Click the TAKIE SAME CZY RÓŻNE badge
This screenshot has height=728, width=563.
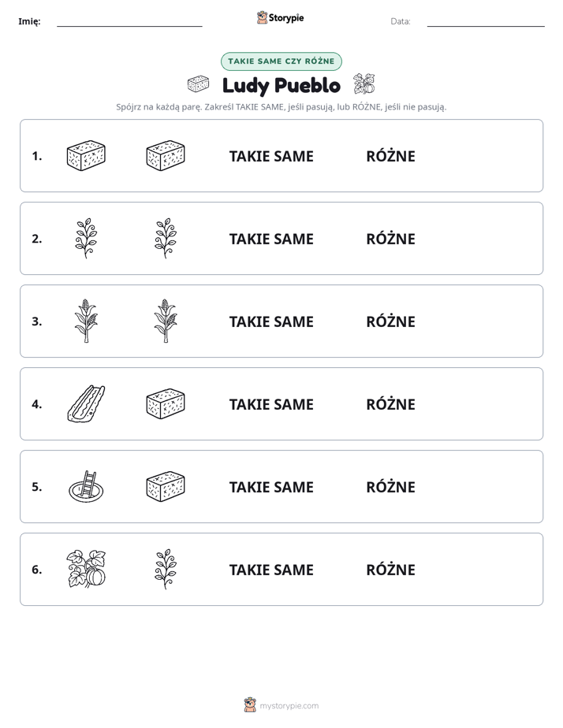[281, 61]
